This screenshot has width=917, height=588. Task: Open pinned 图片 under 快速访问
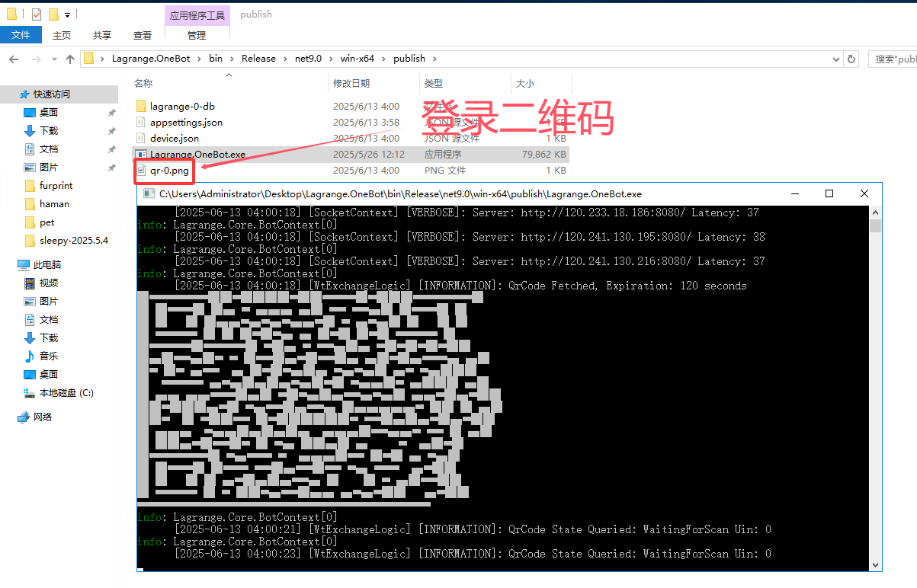point(49,168)
